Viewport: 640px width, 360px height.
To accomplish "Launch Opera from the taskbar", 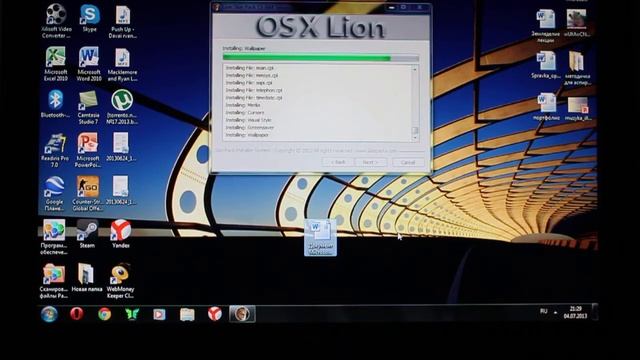I will tap(77, 313).
